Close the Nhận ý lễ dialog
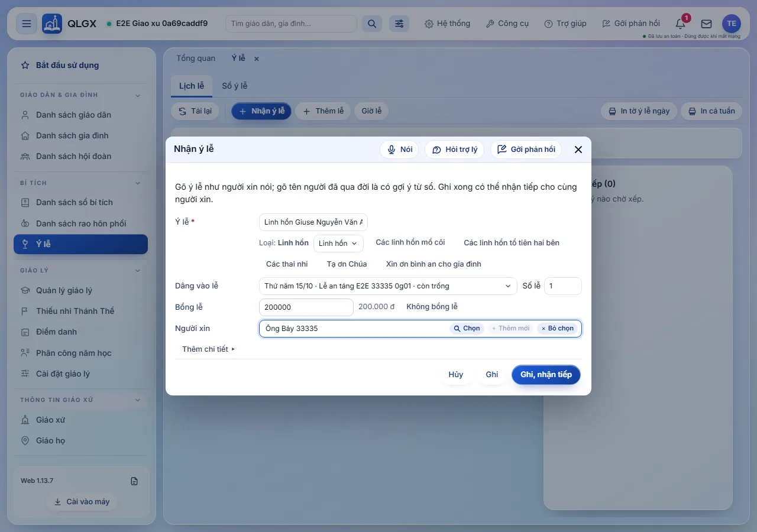757x532 pixels. pyautogui.click(x=578, y=150)
